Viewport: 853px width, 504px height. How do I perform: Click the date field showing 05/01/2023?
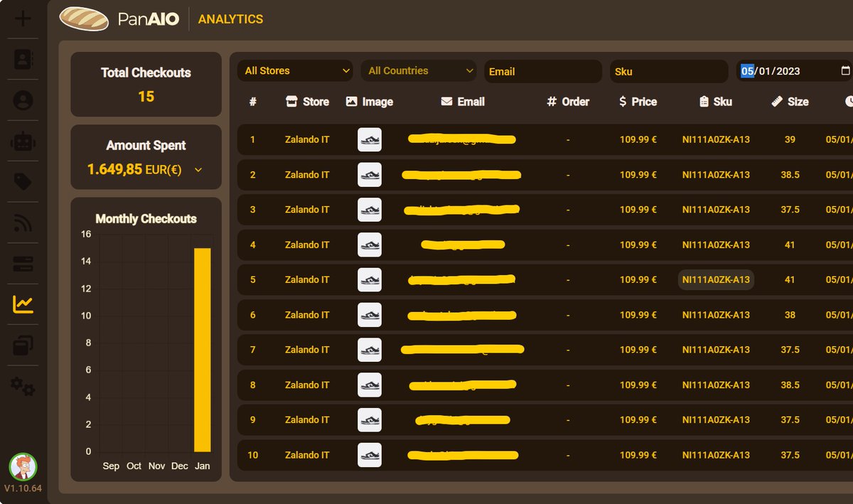pos(794,71)
